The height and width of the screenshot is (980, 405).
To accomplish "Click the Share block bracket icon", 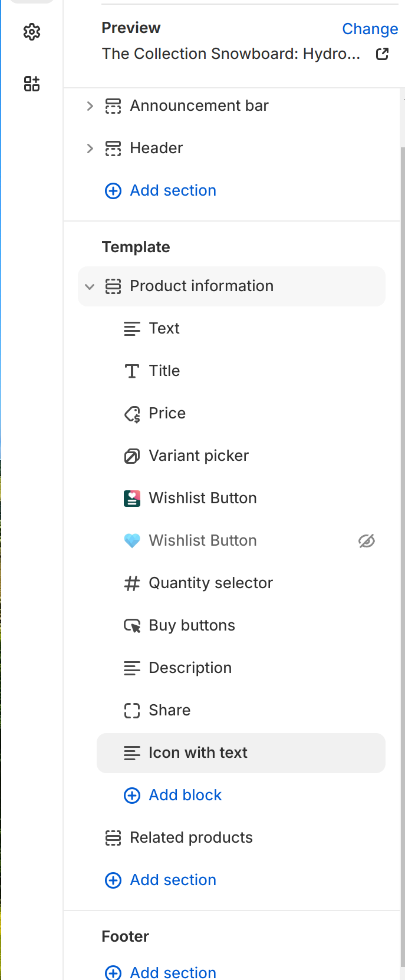I will pos(132,711).
